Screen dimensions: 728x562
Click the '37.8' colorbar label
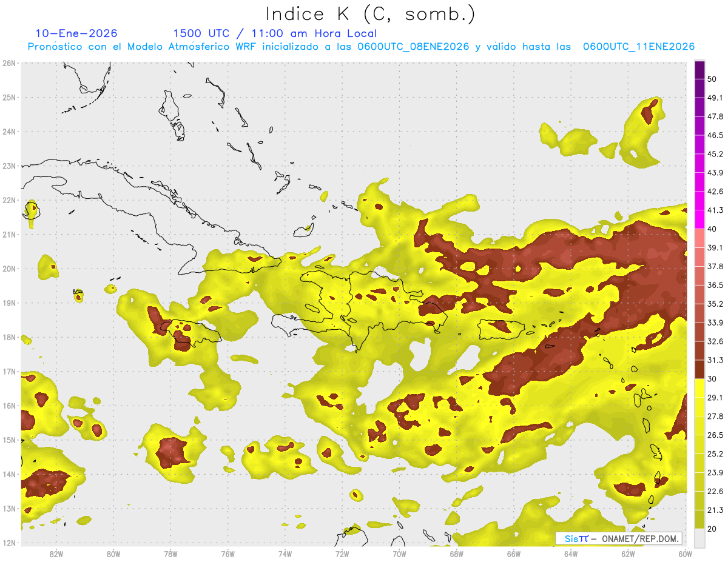tap(715, 266)
